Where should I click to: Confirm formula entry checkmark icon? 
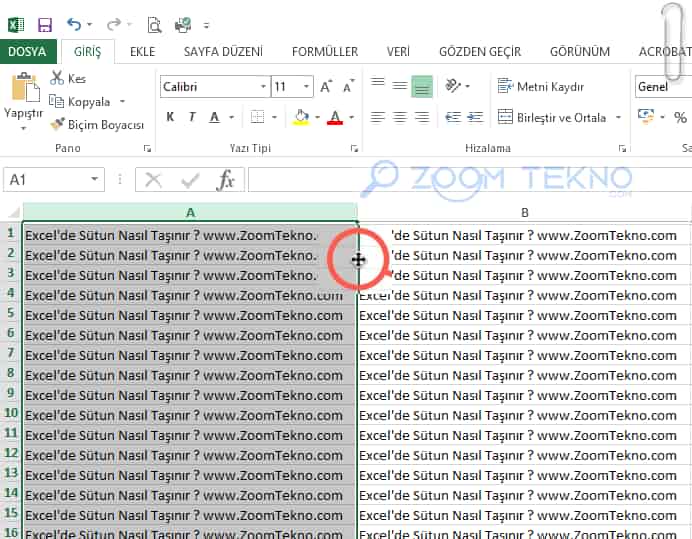190,180
